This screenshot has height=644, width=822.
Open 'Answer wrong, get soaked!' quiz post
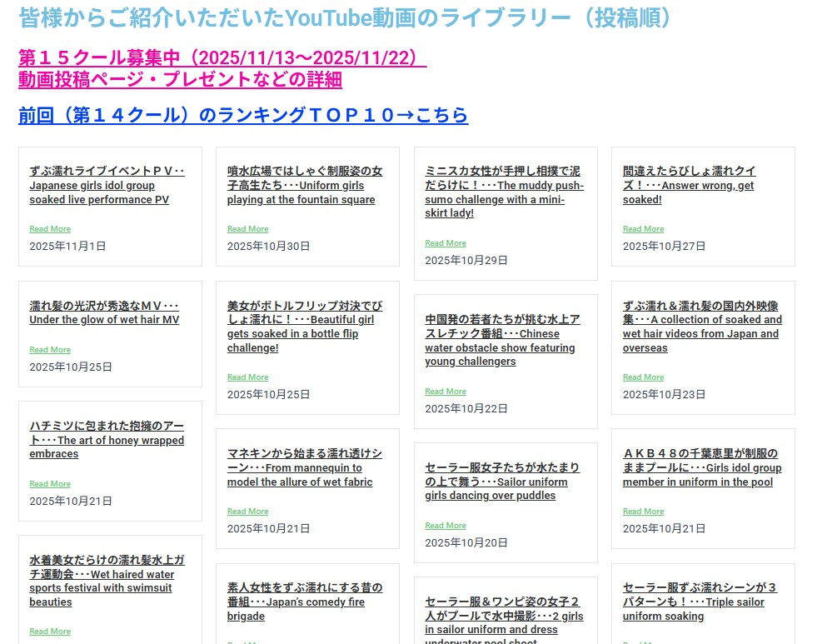click(x=688, y=185)
